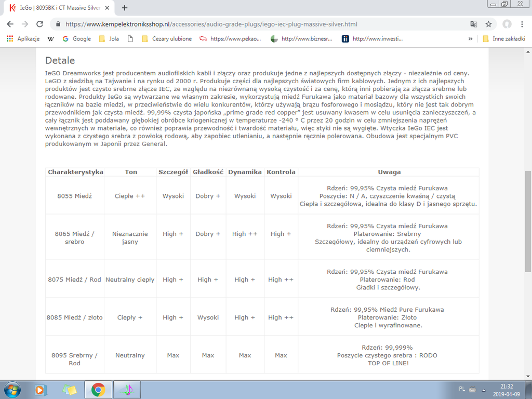Click the Dynamika column header
This screenshot has width=532, height=399.
tap(245, 172)
